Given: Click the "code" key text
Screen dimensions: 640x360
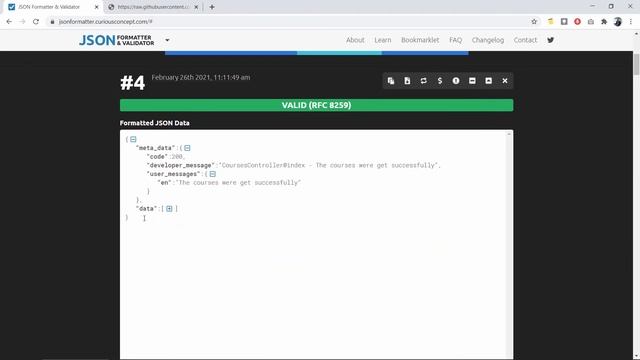Looking at the screenshot, I should pyautogui.click(x=157, y=157).
